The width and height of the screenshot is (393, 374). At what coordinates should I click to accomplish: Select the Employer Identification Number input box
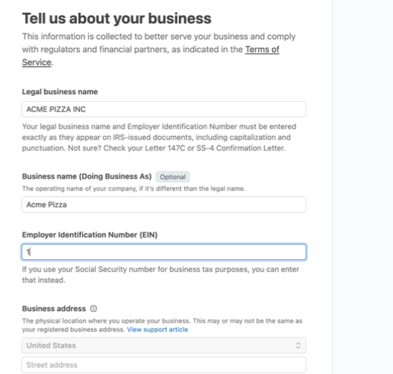164,252
